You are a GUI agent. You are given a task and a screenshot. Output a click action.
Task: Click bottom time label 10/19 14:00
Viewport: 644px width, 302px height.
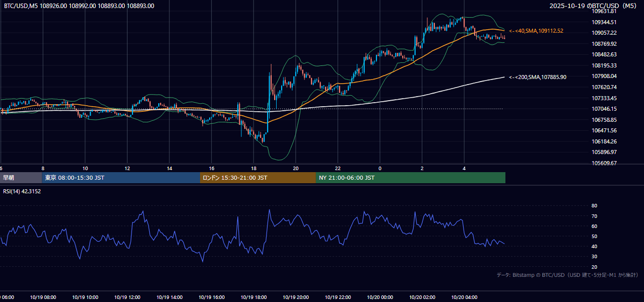click(x=169, y=297)
